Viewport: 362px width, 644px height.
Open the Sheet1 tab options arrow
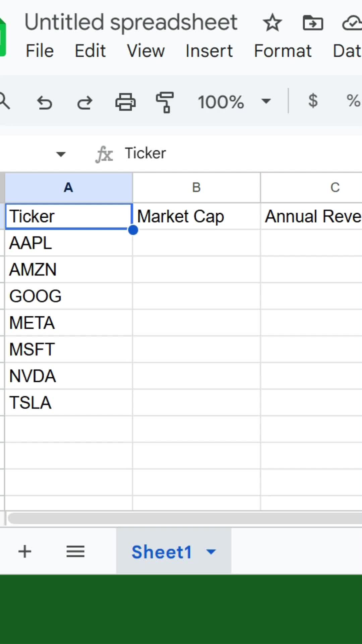(211, 551)
